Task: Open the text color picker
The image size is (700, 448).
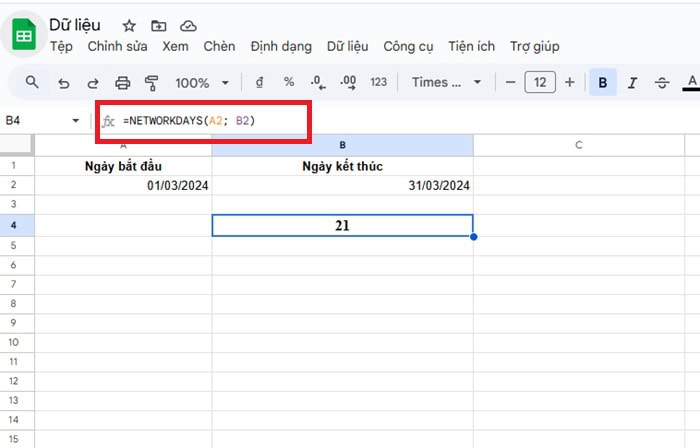Action: (x=690, y=82)
